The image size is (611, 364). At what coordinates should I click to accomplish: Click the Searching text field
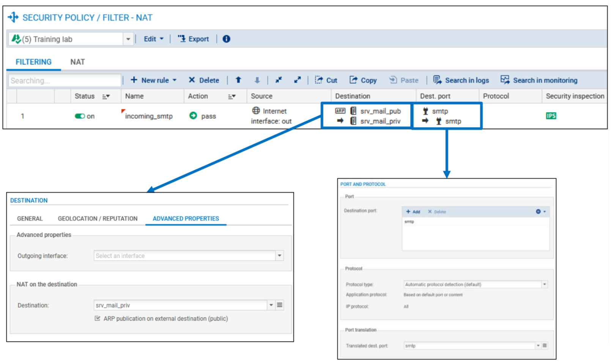pyautogui.click(x=65, y=80)
